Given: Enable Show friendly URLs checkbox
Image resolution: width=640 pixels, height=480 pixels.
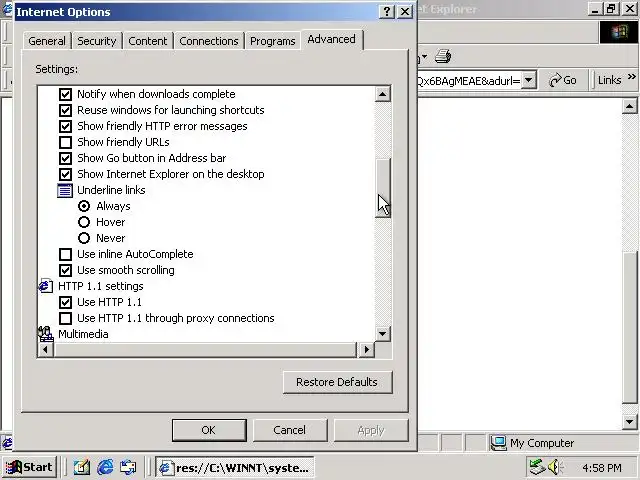Looking at the screenshot, I should [x=65, y=142].
